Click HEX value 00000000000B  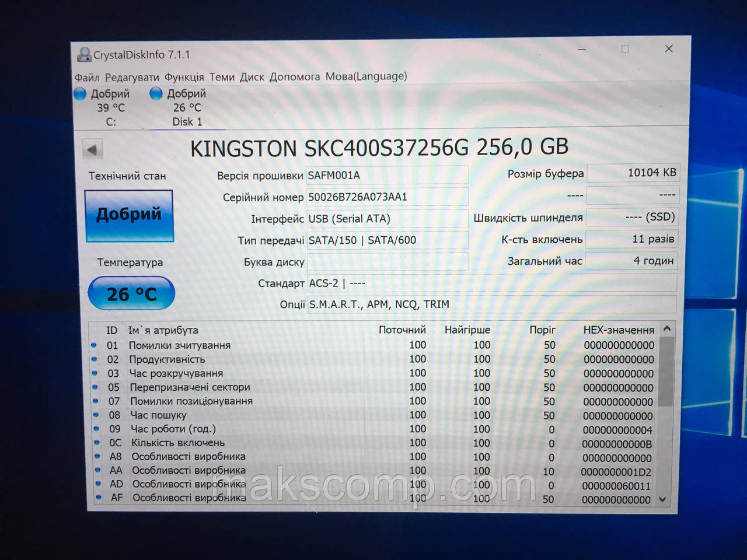pos(617,444)
